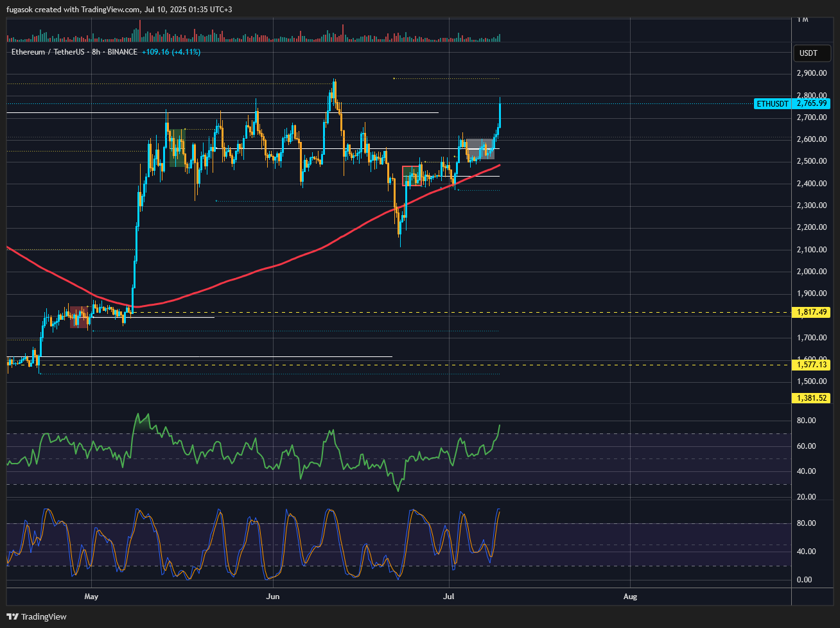The height and width of the screenshot is (628, 840).
Task: Click the 2,800.00 price axis label
Action: point(811,95)
